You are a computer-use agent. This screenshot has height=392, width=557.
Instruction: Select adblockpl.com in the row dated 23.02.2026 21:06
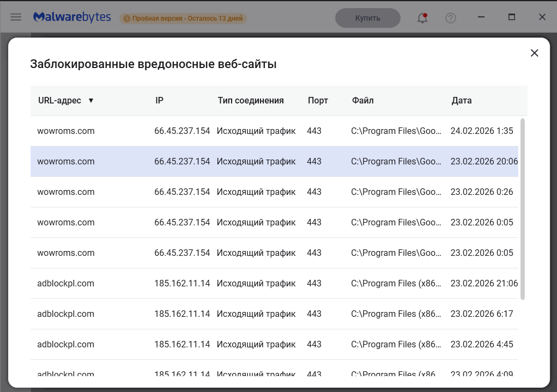pyautogui.click(x=66, y=284)
